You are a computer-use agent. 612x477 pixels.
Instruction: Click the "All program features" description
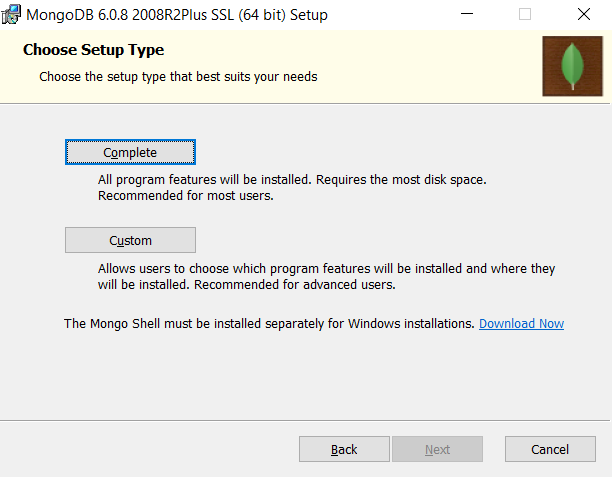pyautogui.click(x=292, y=187)
